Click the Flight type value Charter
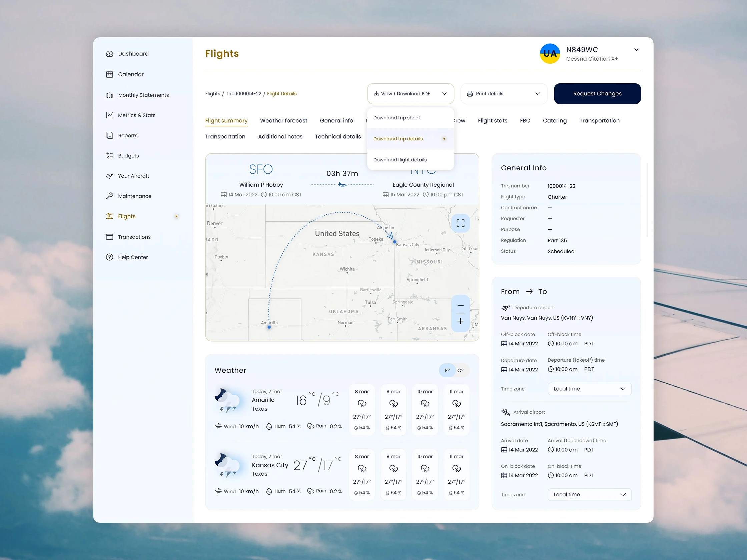 pyautogui.click(x=557, y=197)
